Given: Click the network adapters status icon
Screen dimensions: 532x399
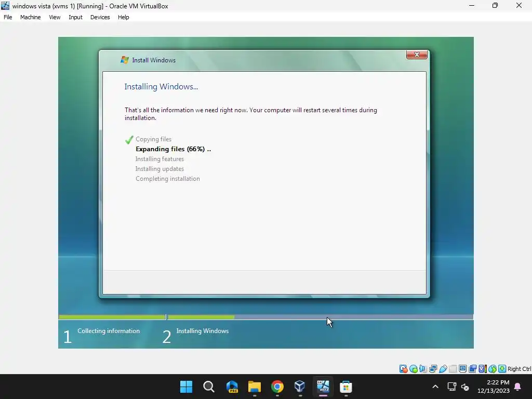Looking at the screenshot, I should coord(433,369).
